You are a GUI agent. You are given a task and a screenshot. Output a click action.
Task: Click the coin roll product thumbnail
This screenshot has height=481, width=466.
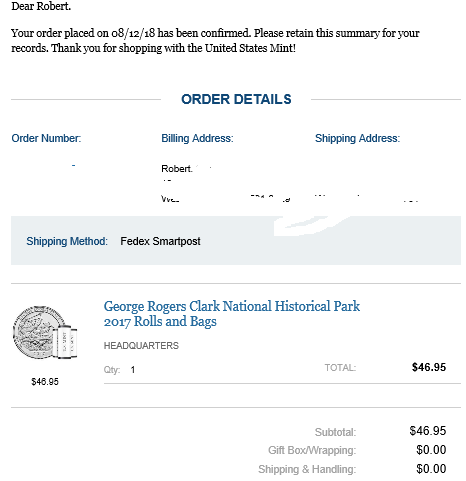tap(45, 332)
